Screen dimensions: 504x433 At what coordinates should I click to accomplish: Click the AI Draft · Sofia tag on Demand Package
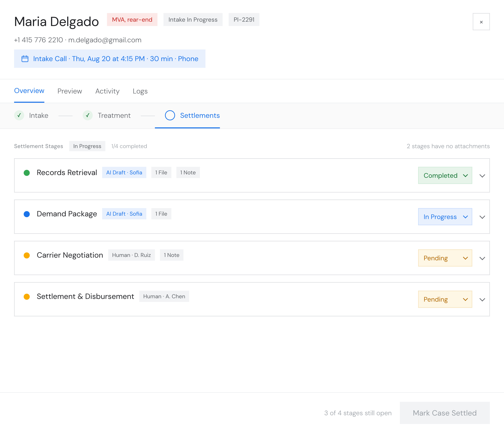pos(124,214)
